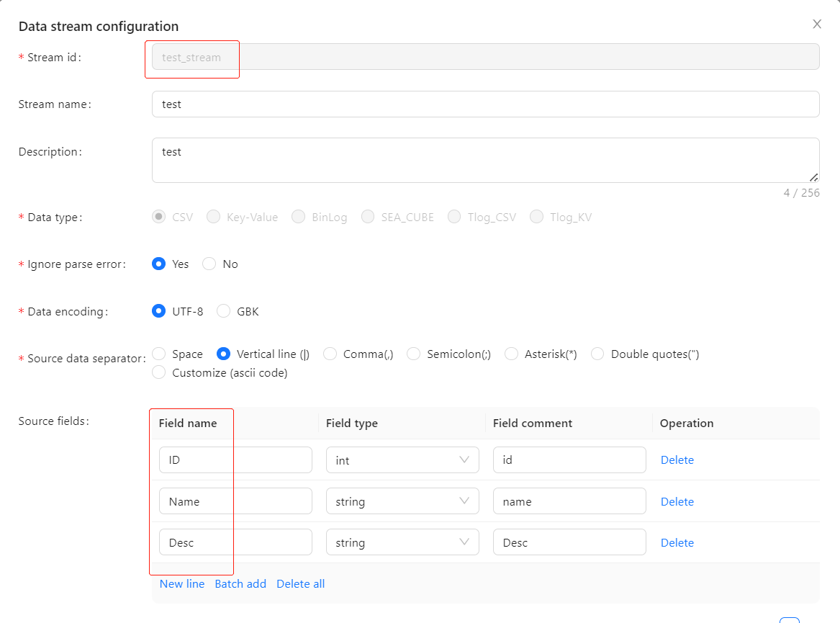Delete the ID source field row
The height and width of the screenshot is (623, 840).
tap(677, 460)
